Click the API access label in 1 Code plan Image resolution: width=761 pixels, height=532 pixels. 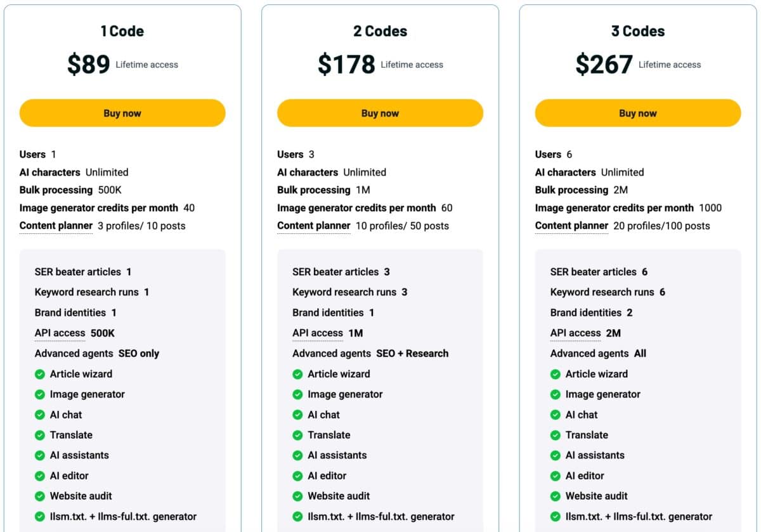(60, 333)
